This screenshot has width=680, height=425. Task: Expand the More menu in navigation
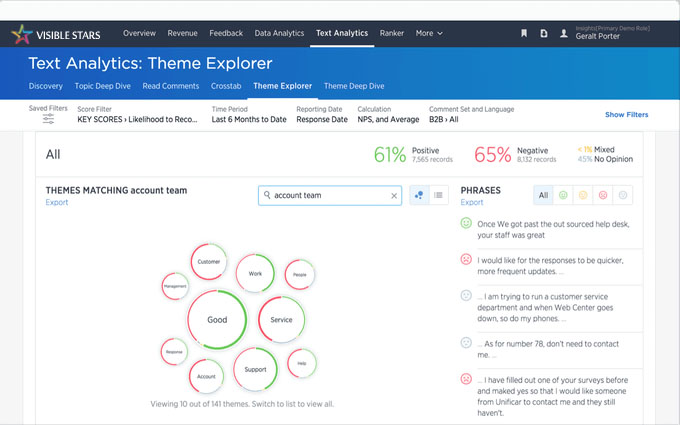point(429,33)
